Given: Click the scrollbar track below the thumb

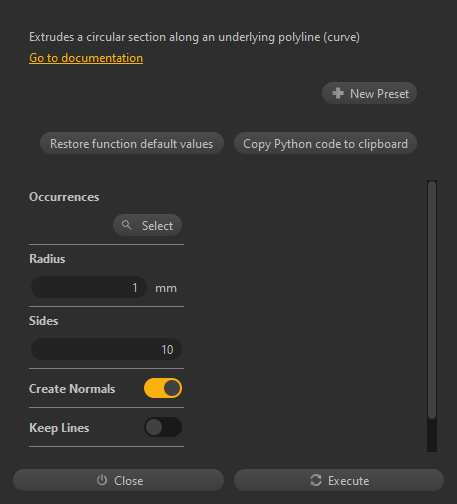Looking at the screenshot, I should pos(432,435).
